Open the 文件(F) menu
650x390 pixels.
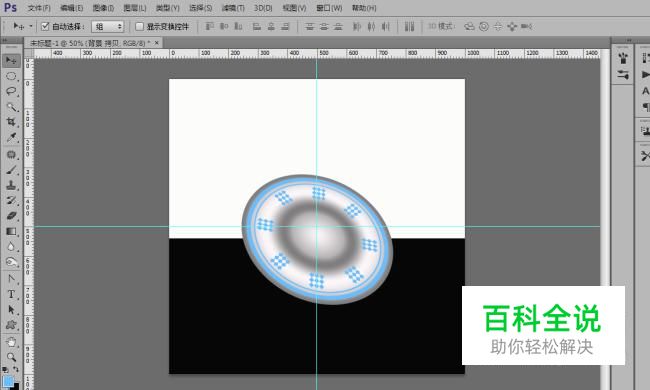pyautogui.click(x=39, y=8)
